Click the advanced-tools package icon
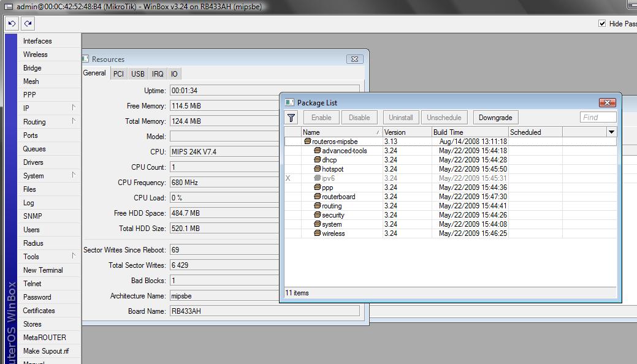 click(x=318, y=151)
